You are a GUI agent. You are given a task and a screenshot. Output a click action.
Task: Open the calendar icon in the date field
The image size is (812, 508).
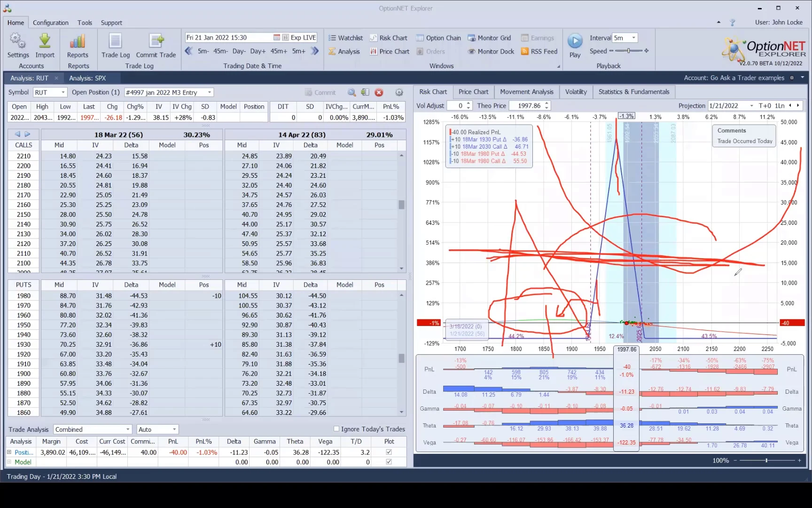(x=277, y=38)
